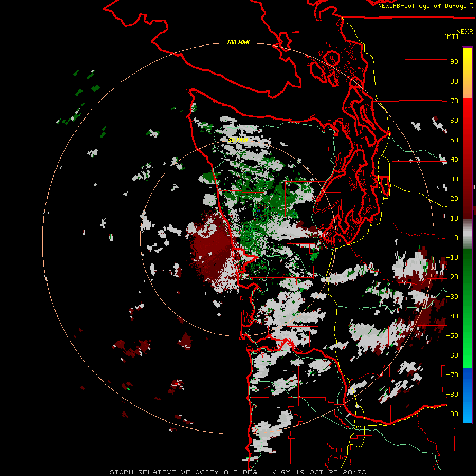The width and height of the screenshot is (476, 476).
Task: Click the -90 knot scale value
Action: pyautogui.click(x=452, y=414)
